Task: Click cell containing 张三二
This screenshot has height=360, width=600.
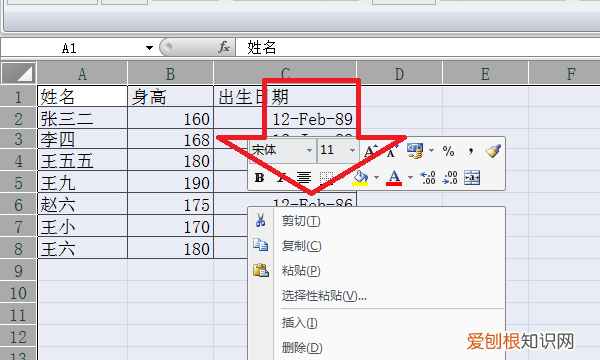Action: pyautogui.click(x=82, y=118)
